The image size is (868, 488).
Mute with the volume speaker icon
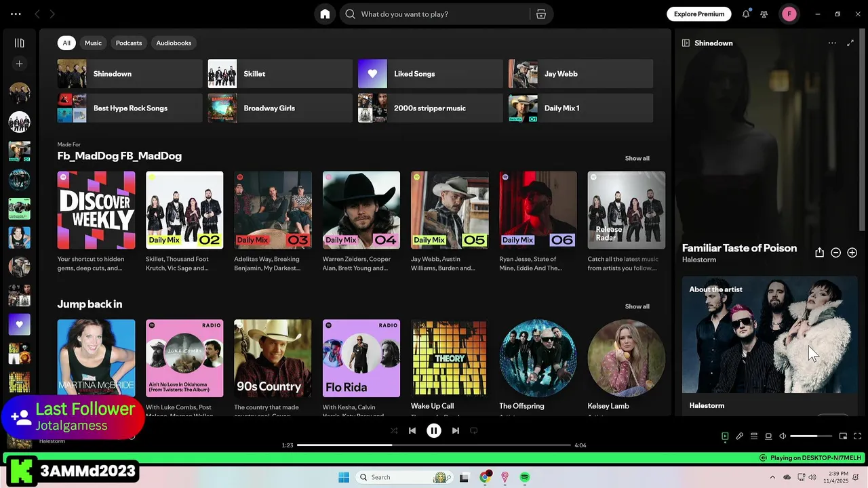pyautogui.click(x=783, y=436)
